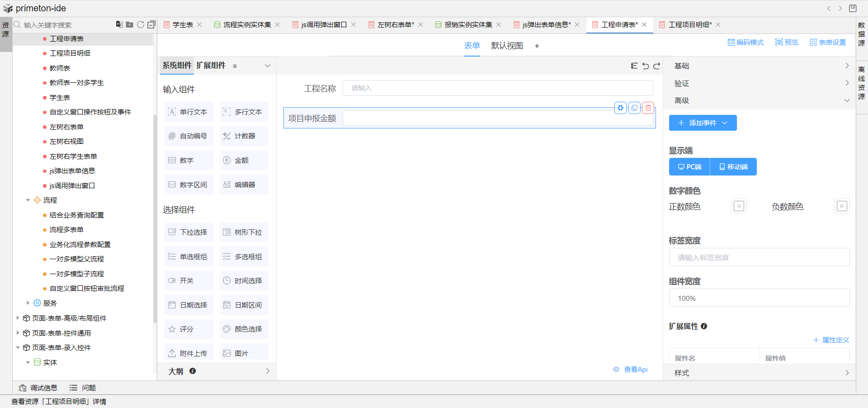
Task: Toggle the 移动端 display option
Action: [733, 167]
